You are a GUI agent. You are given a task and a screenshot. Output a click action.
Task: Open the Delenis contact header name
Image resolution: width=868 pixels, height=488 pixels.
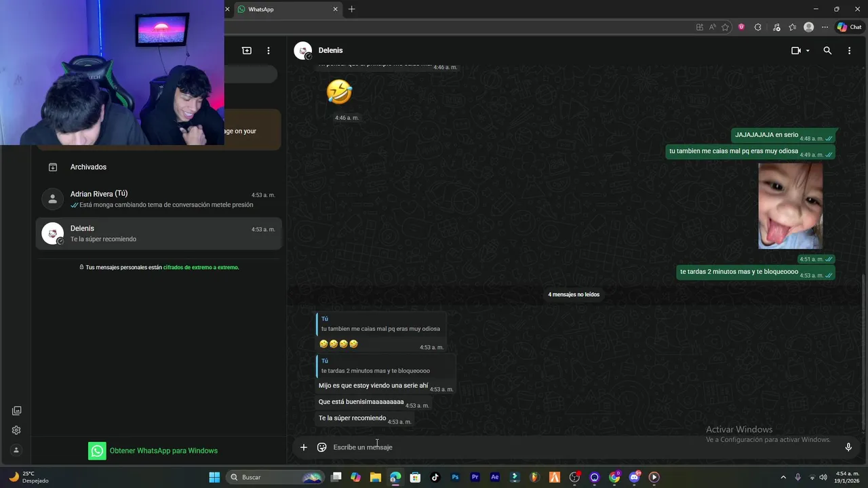[x=330, y=51]
